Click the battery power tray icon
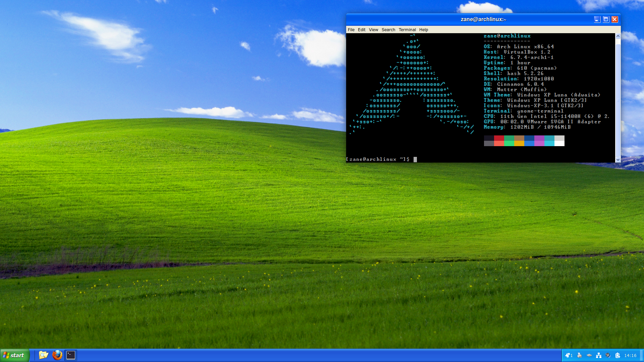 coord(618,355)
